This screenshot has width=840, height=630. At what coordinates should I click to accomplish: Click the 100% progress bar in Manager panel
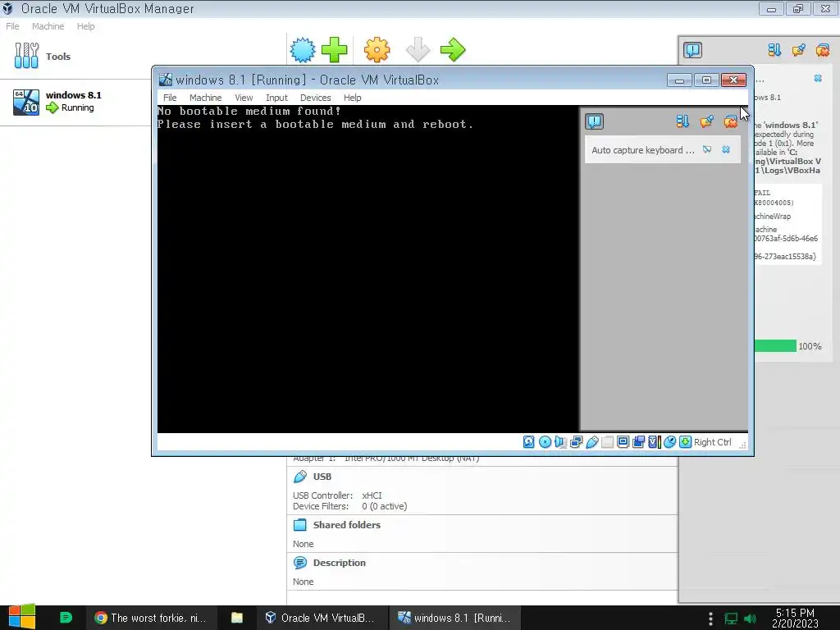click(775, 346)
